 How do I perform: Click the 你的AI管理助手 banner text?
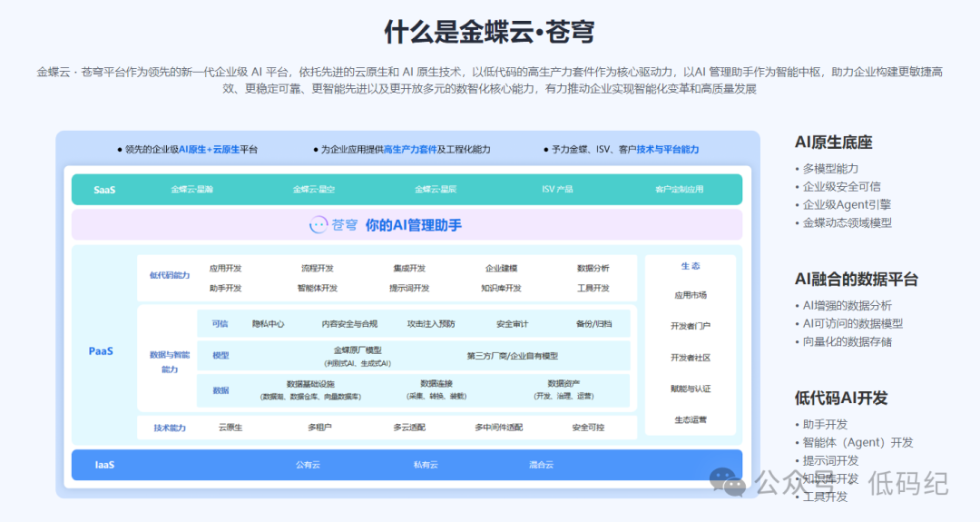tap(413, 225)
